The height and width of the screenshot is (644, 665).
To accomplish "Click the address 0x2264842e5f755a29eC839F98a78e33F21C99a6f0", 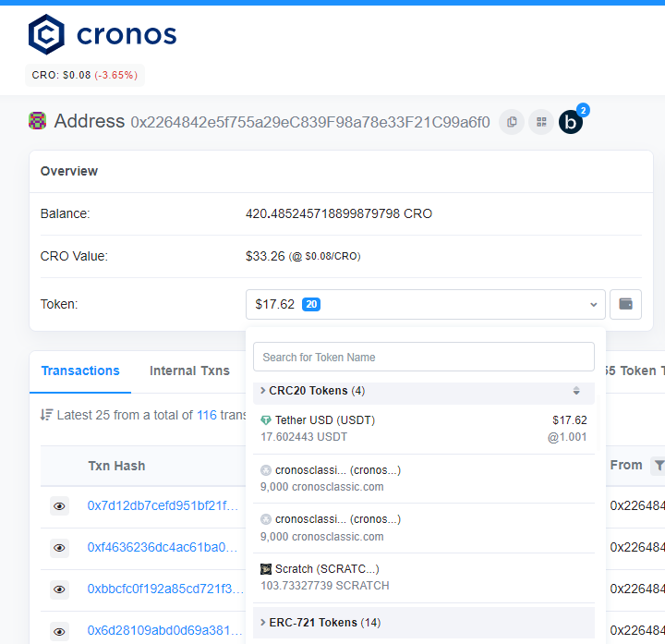I will click(310, 122).
